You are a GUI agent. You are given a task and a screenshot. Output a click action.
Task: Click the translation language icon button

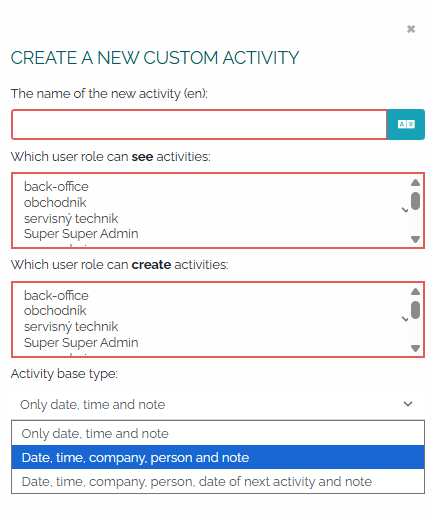tap(406, 124)
